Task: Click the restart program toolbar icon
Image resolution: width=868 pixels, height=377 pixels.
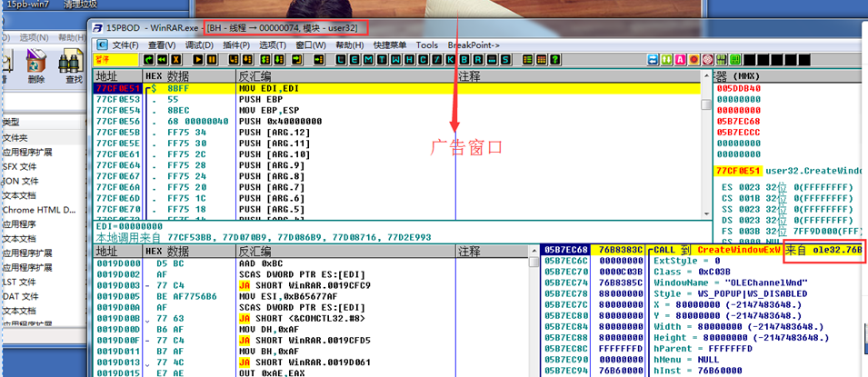Action: (x=148, y=59)
